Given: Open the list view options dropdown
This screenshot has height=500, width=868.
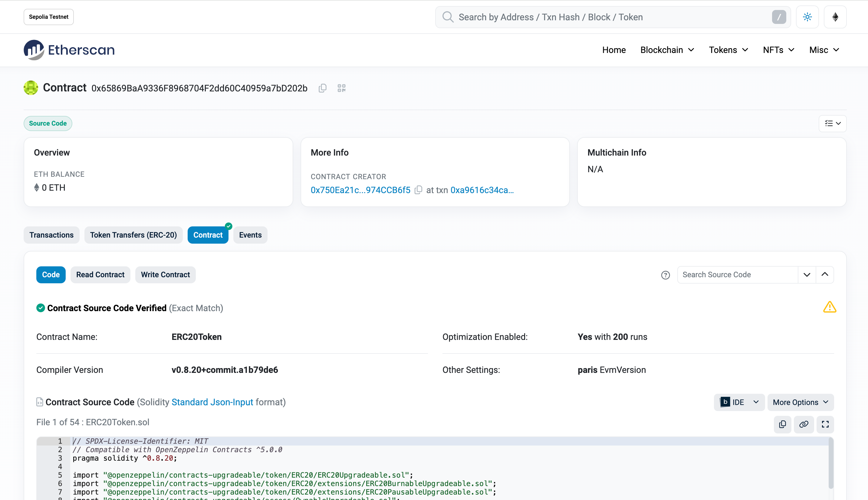Looking at the screenshot, I should (x=832, y=123).
